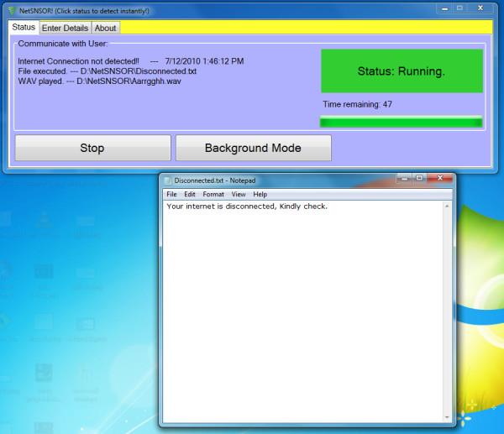Image resolution: width=504 pixels, height=434 pixels.
Task: Open the View menu in Notepad
Action: pyautogui.click(x=239, y=194)
